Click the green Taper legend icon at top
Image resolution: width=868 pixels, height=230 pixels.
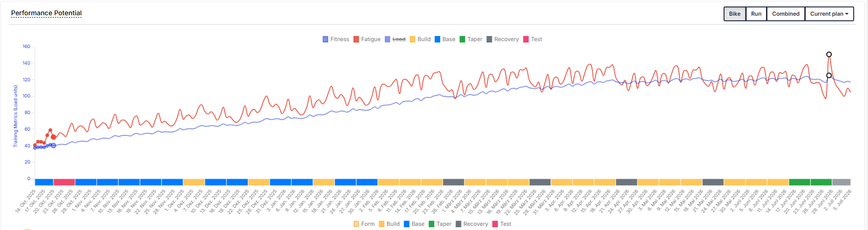pos(462,39)
